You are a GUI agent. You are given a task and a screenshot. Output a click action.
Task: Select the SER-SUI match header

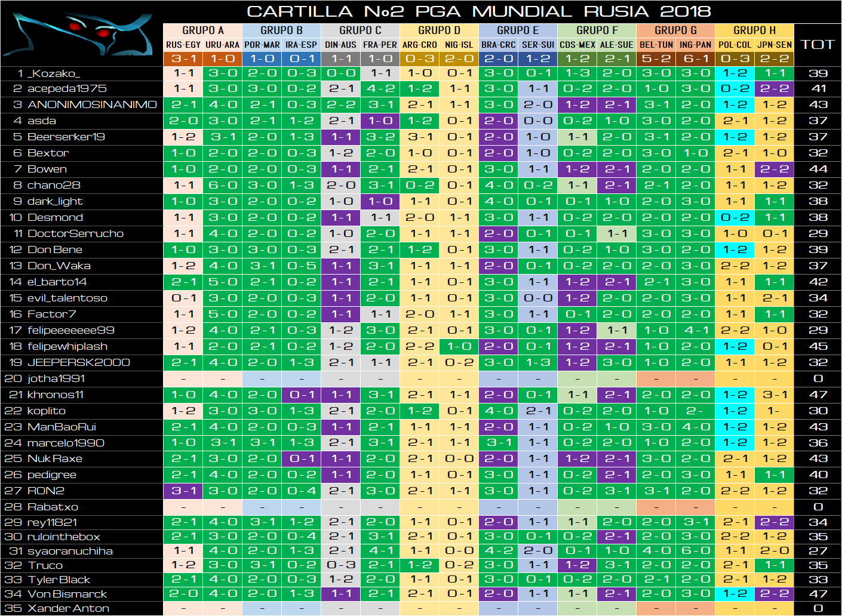(538, 45)
